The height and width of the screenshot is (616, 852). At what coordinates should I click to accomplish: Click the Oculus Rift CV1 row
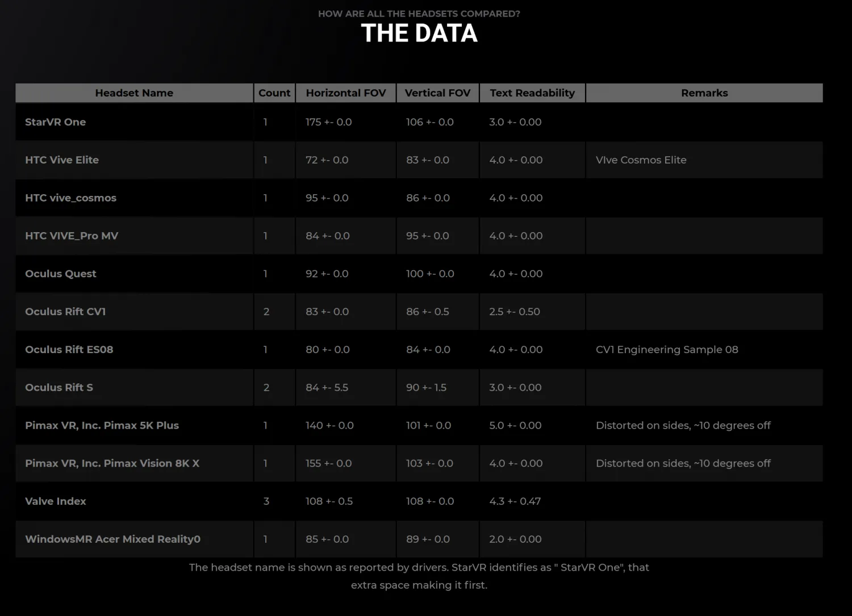419,312
